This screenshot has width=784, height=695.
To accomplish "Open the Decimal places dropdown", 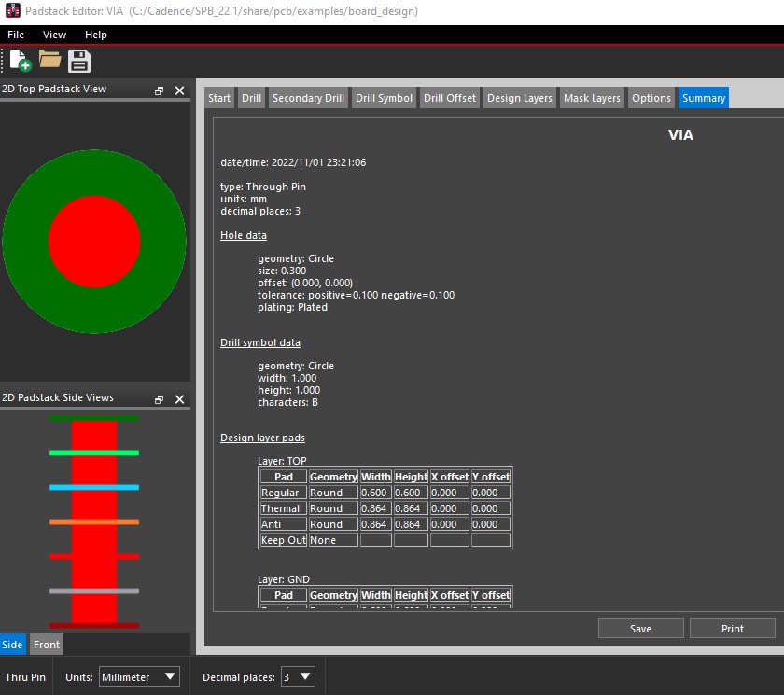I will pos(297,677).
